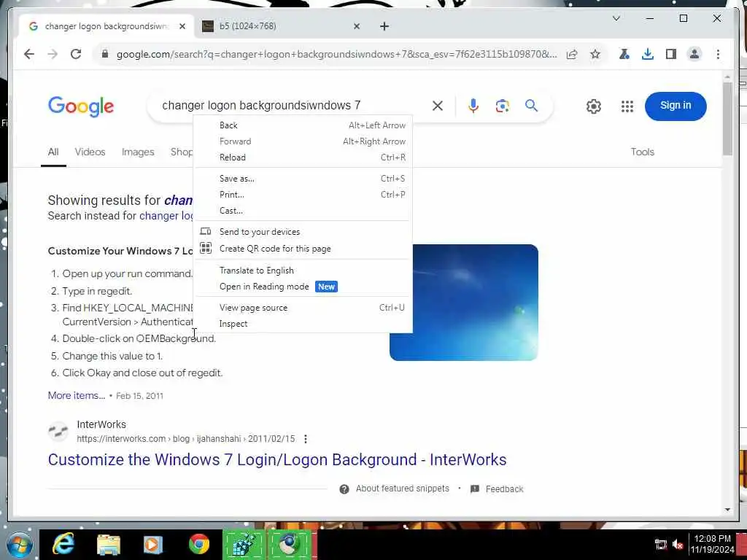The height and width of the screenshot is (560, 747).
Task: Click the taskbar clock 12:08 PM
Action: coord(712,539)
